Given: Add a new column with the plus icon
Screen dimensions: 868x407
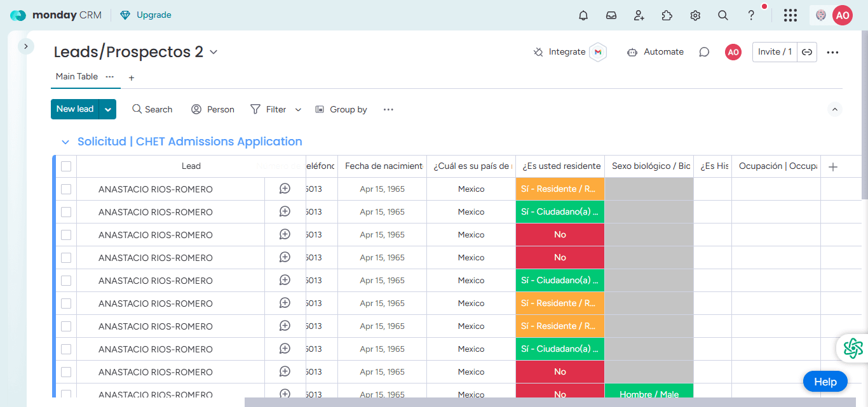Looking at the screenshot, I should pyautogui.click(x=833, y=166).
